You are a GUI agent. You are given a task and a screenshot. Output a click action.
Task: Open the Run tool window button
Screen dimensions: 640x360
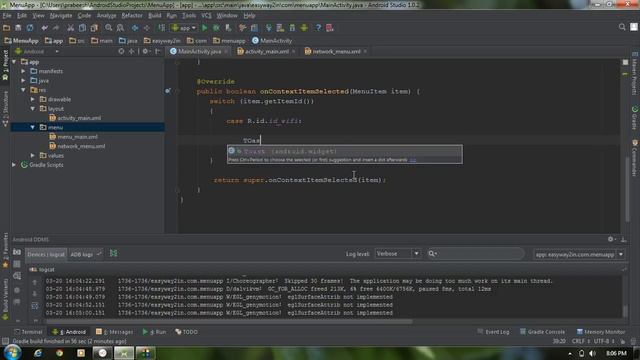[x=154, y=332]
